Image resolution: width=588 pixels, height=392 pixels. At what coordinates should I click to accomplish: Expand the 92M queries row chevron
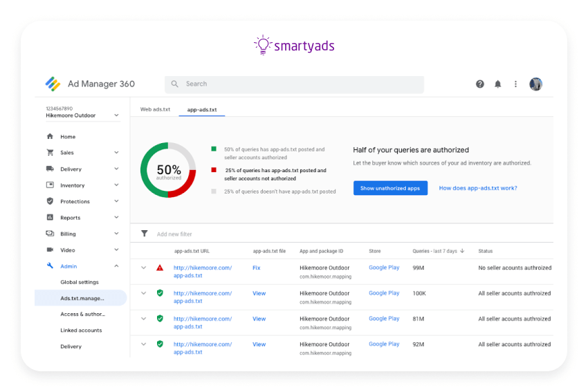143,344
